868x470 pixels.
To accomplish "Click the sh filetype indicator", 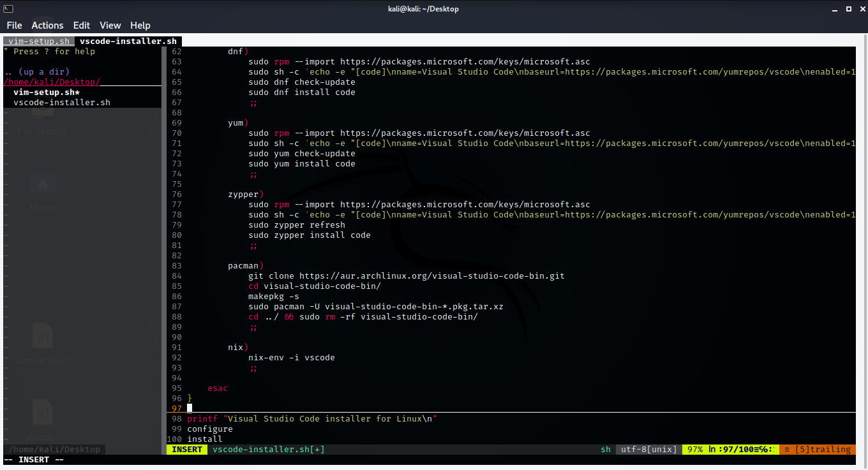I will (x=606, y=450).
